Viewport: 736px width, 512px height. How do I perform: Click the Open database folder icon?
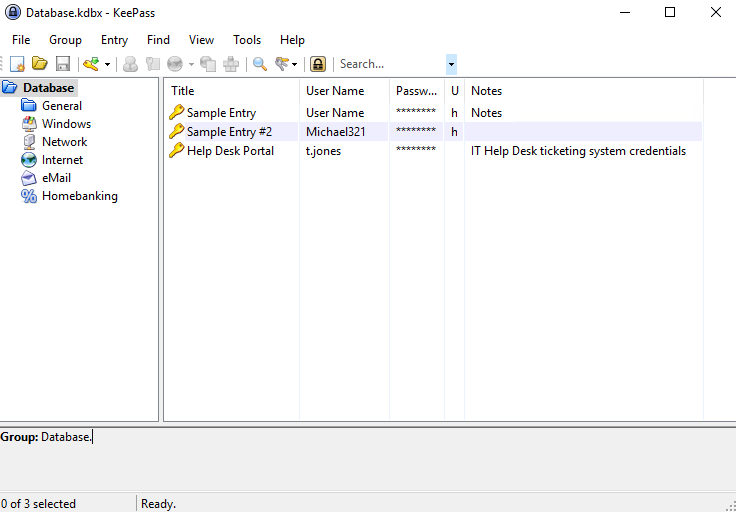[x=40, y=63]
